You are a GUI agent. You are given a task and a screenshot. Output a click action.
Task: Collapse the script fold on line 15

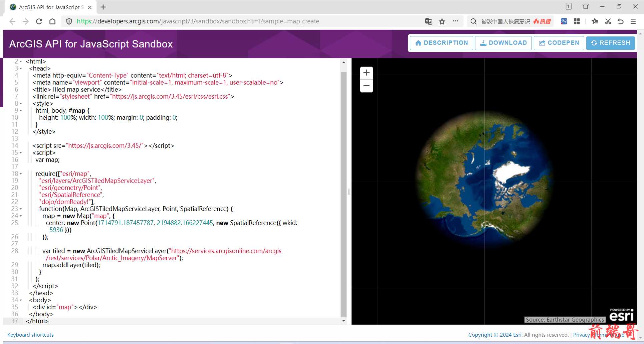(x=21, y=153)
